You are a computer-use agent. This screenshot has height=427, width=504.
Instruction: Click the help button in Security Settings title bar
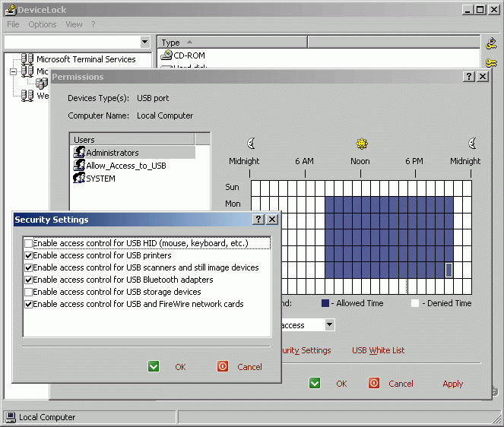tap(258, 220)
